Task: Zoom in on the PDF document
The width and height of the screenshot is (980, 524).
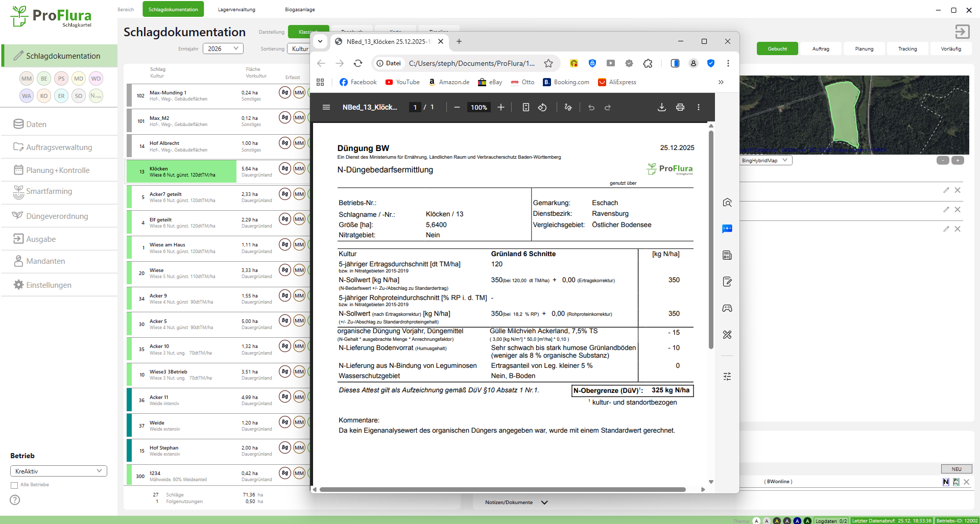Action: (501, 107)
